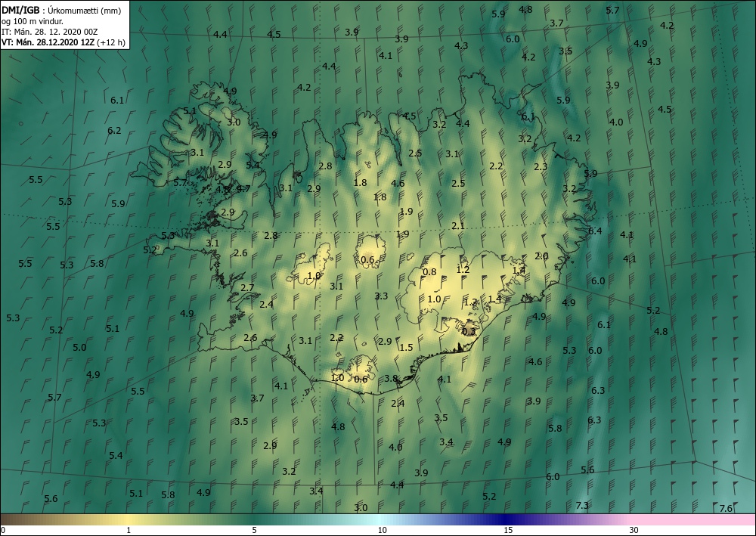Click the 15 tick label on color scale
The height and width of the screenshot is (536, 756).
coord(508,531)
